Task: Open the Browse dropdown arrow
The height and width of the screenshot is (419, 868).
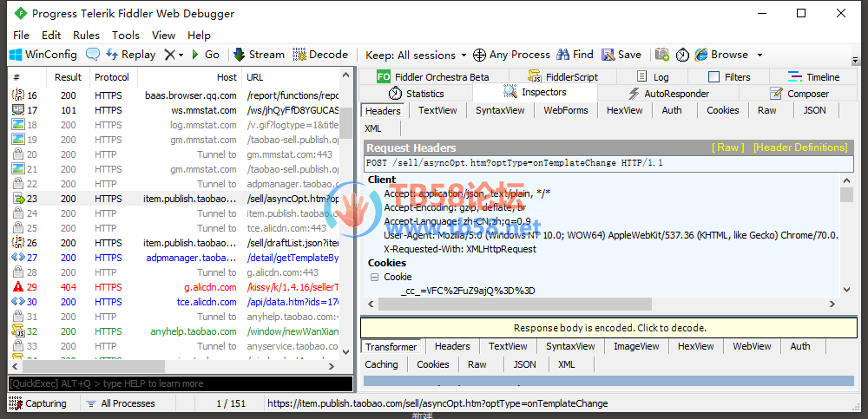Action: coord(759,55)
